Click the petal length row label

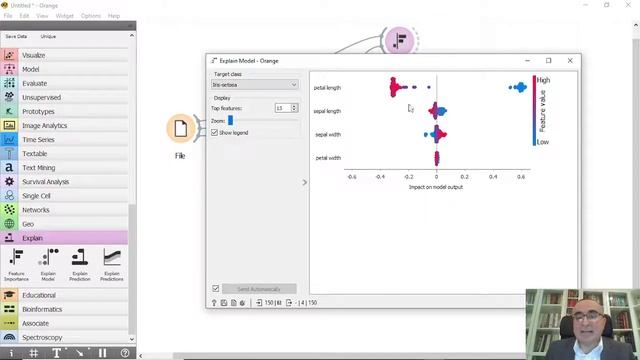point(327,88)
